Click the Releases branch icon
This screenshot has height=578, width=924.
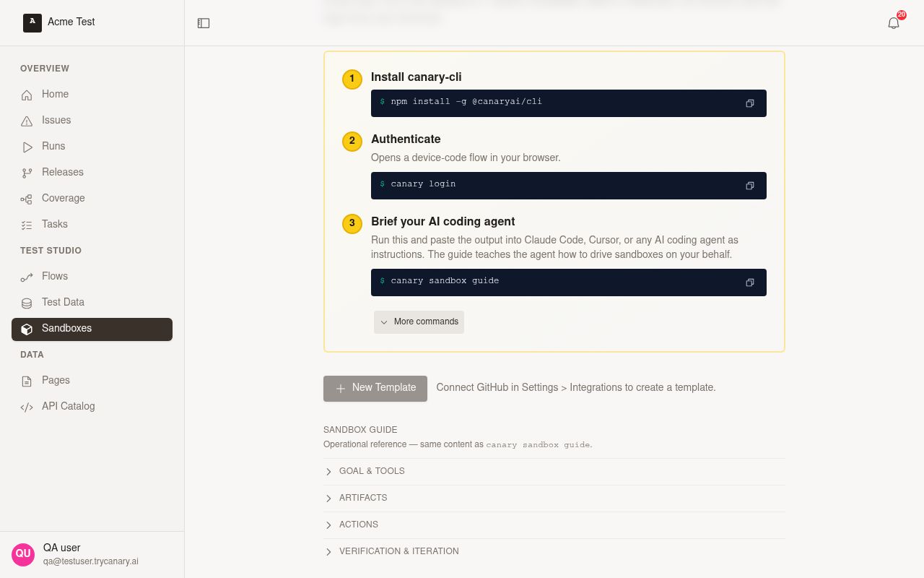(x=27, y=173)
